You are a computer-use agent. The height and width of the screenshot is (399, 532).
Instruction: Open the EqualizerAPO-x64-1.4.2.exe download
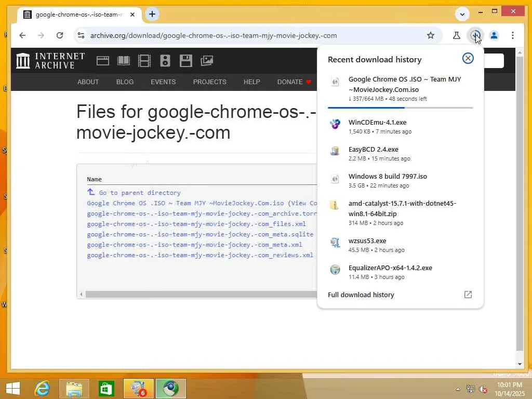[x=401, y=272]
